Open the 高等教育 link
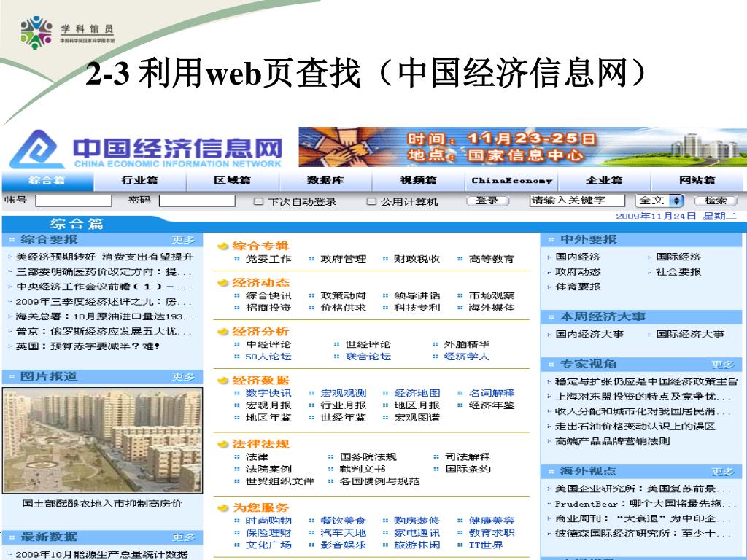This screenshot has width=747, height=560. pos(492,259)
